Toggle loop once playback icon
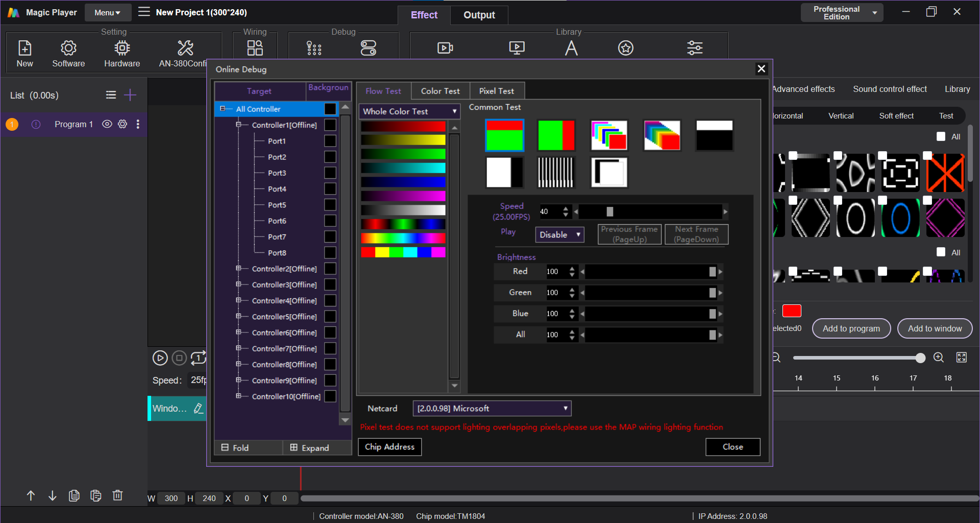The height and width of the screenshot is (523, 980). point(198,358)
